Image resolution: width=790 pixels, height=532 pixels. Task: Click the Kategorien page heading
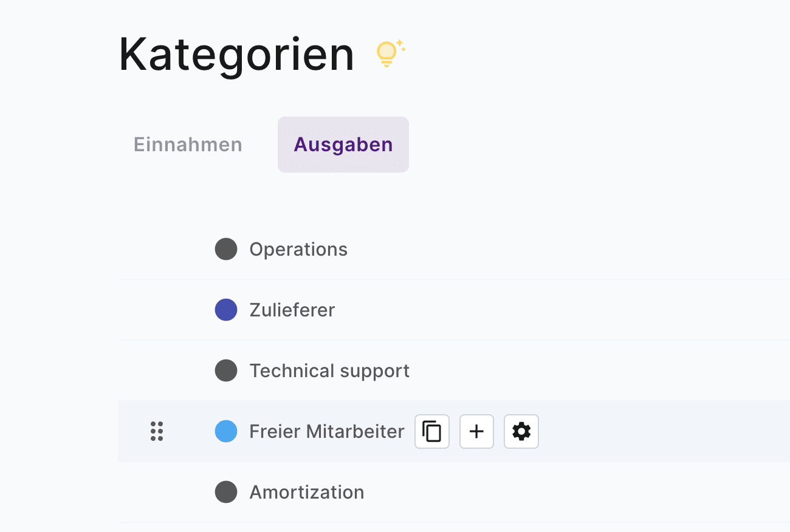point(236,55)
